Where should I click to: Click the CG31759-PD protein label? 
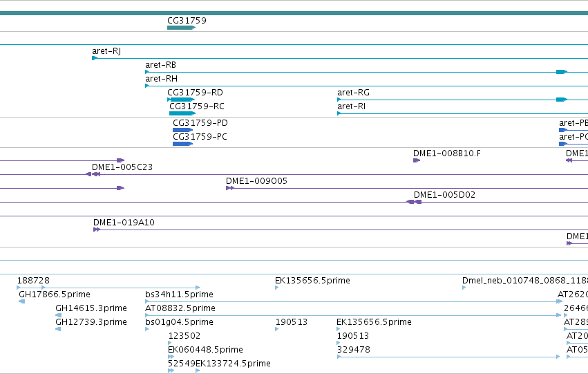200,123
